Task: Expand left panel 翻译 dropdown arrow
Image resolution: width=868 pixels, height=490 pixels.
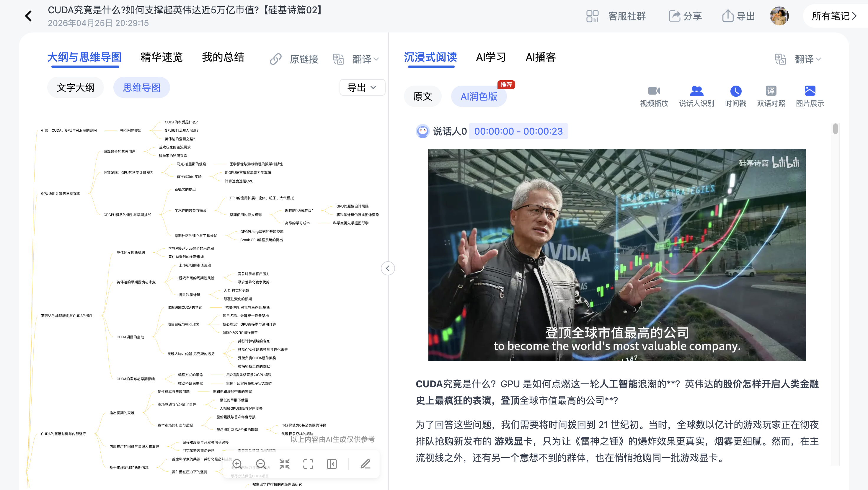Action: [x=376, y=59]
